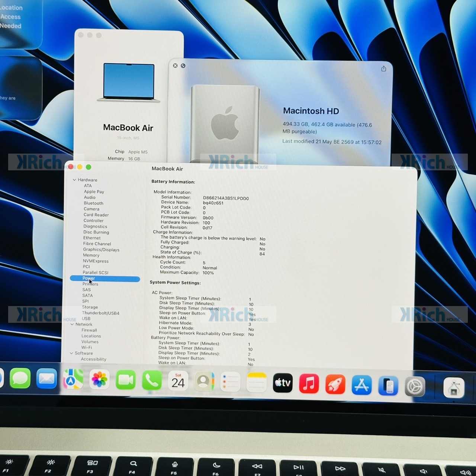The width and height of the screenshot is (476, 476).
Task: Select Accessibility under Software
Action: (x=94, y=359)
